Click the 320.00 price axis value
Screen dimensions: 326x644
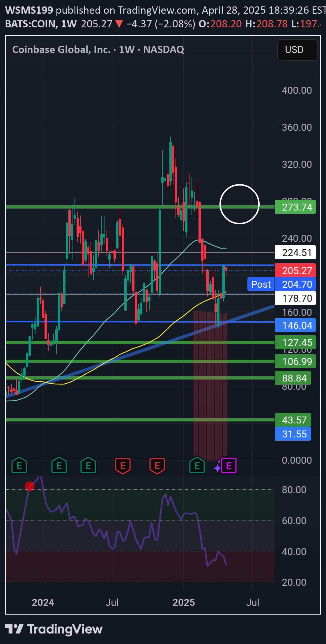pyautogui.click(x=297, y=165)
